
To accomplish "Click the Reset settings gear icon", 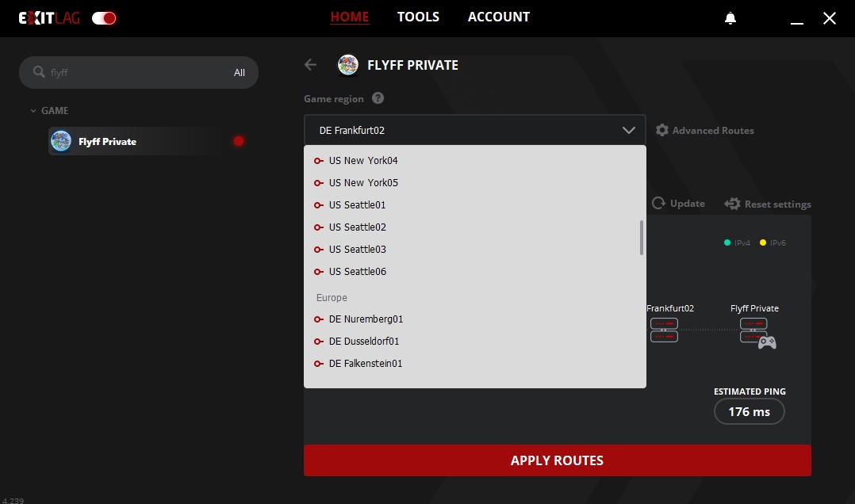I will coord(732,204).
